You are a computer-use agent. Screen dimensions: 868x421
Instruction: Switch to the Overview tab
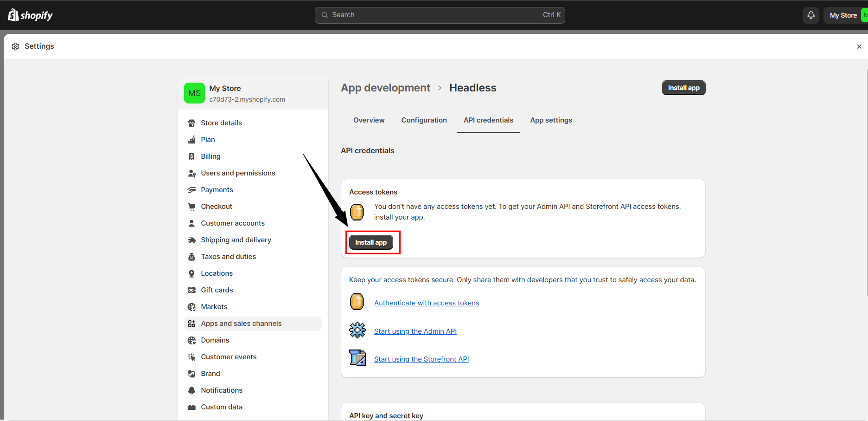tap(369, 120)
